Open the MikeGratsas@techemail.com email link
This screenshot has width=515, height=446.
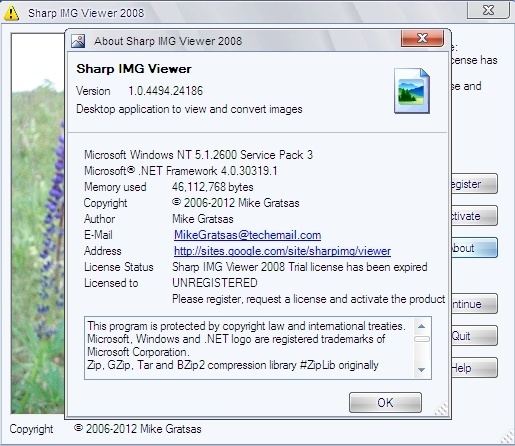pyautogui.click(x=247, y=235)
